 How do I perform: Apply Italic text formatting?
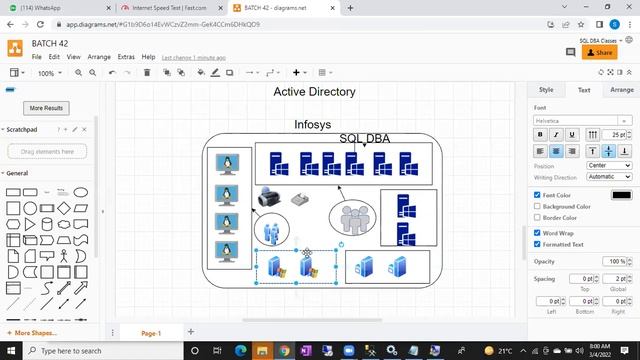click(556, 134)
